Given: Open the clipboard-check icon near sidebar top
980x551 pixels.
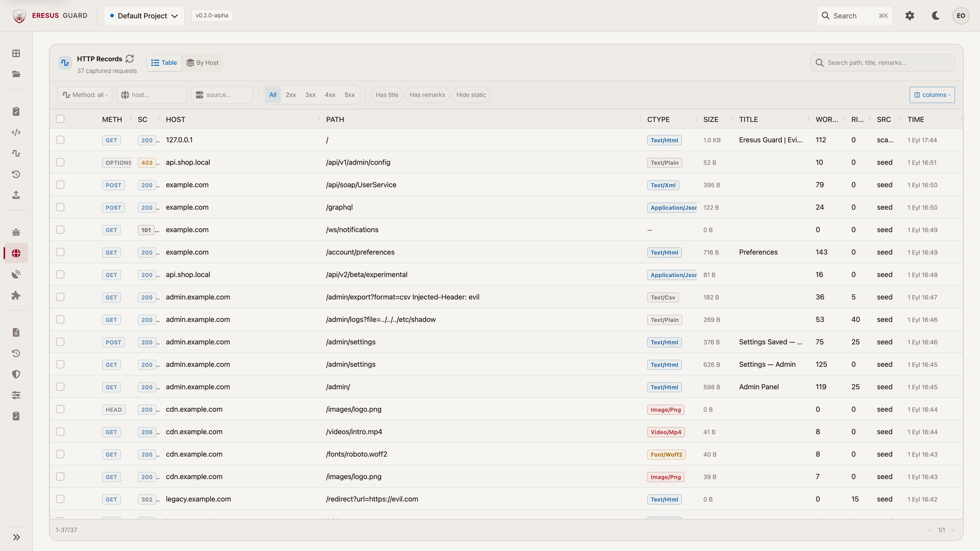Looking at the screenshot, I should [x=16, y=111].
